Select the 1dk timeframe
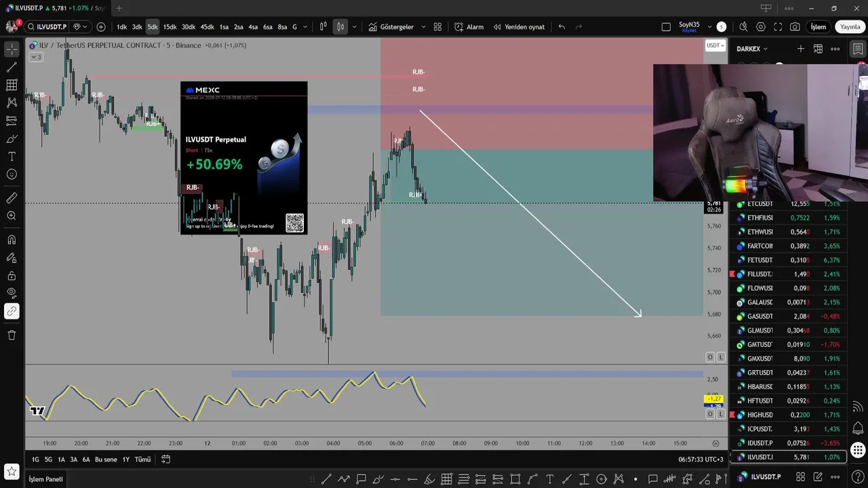 click(x=121, y=27)
